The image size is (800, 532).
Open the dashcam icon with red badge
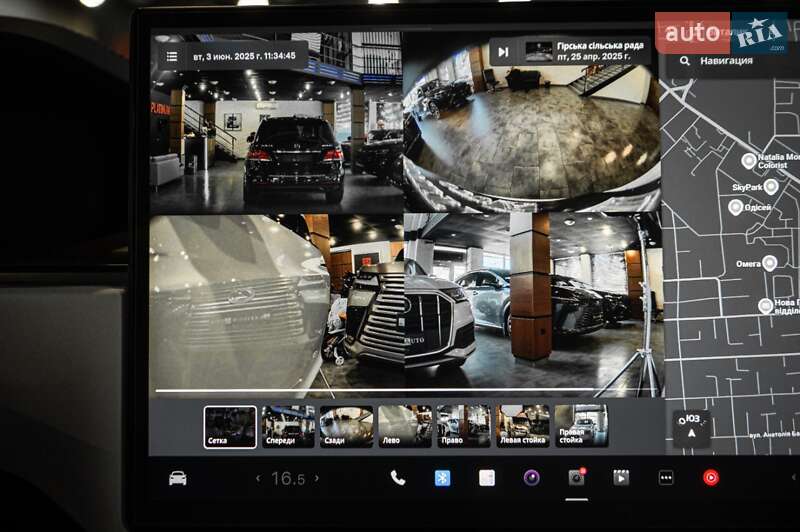(x=576, y=478)
